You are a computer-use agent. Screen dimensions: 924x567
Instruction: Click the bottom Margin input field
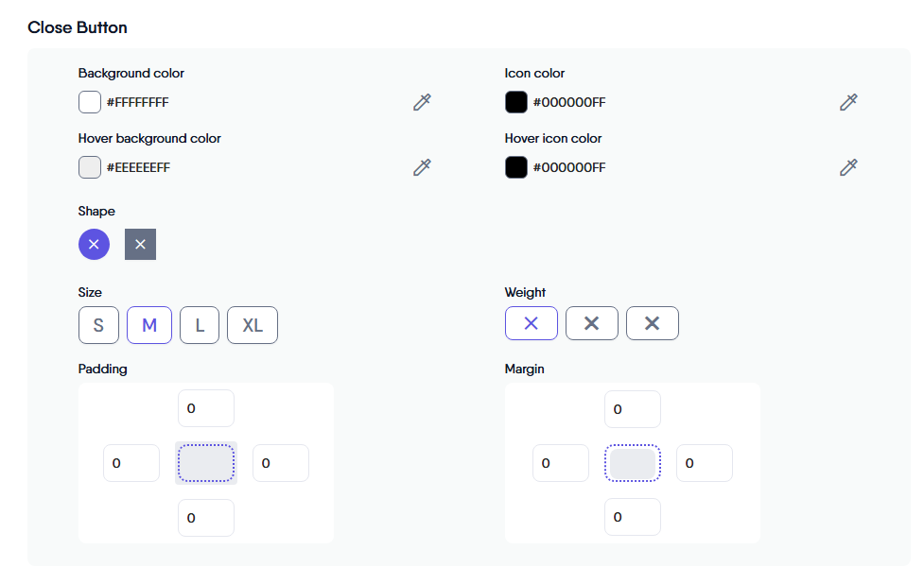click(633, 517)
